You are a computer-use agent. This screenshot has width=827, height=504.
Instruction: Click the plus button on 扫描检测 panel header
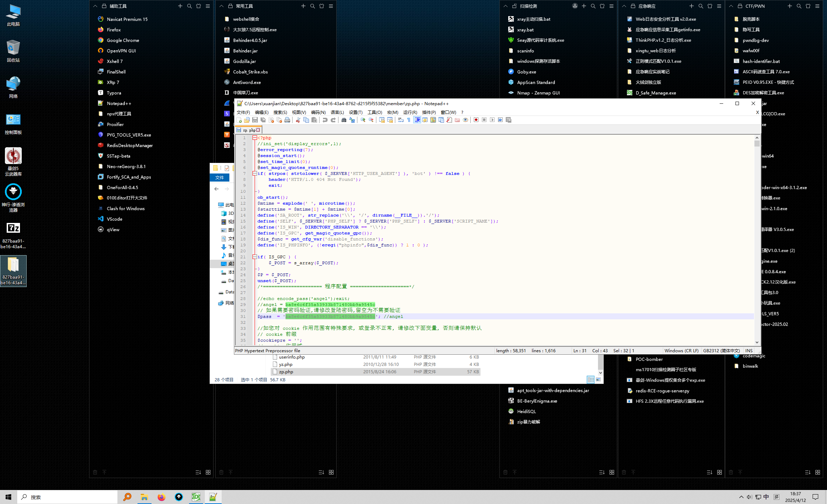pyautogui.click(x=584, y=6)
